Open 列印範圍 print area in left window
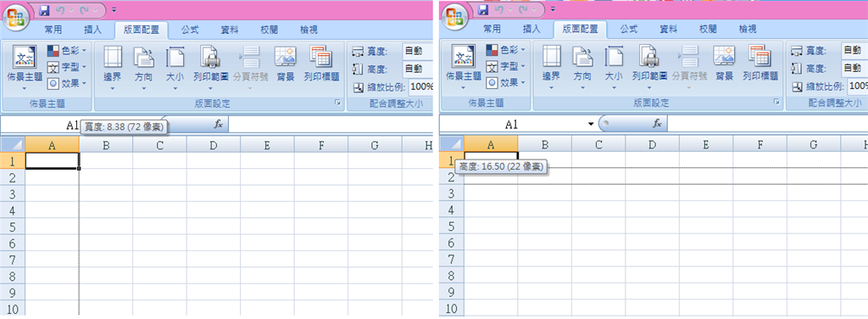868x319 pixels. pos(210,68)
